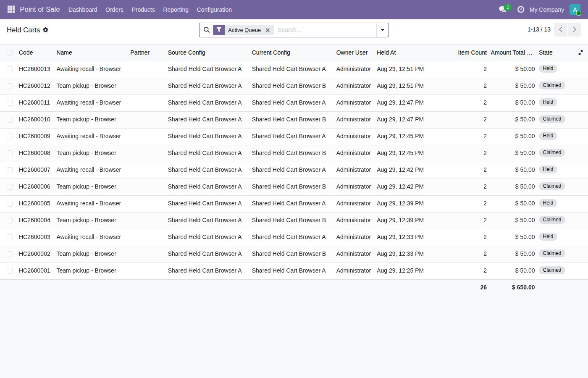Select the HC2600012 row checkbox

coord(10,86)
